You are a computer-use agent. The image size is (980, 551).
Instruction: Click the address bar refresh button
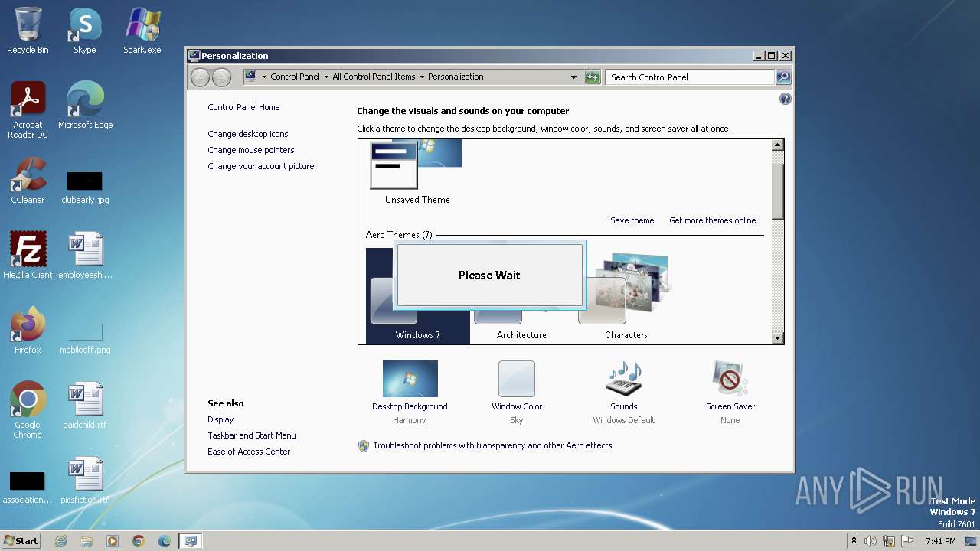(593, 77)
